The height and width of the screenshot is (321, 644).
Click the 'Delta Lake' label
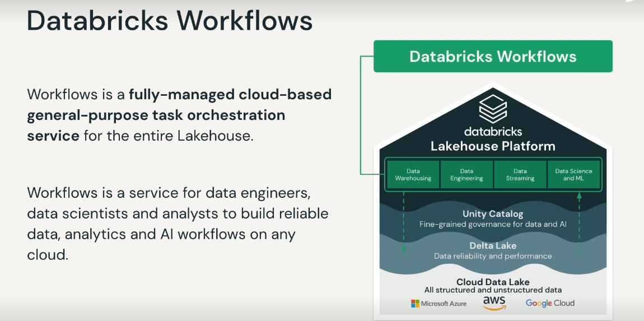pos(493,246)
